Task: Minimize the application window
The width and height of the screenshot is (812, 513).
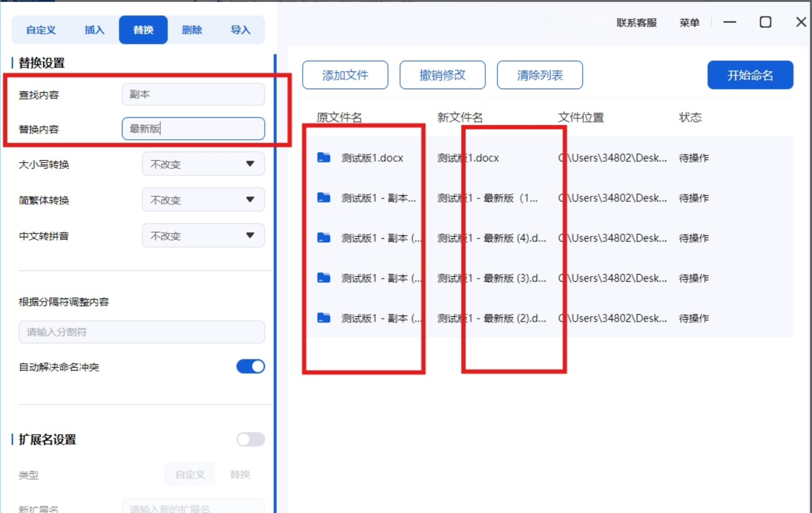Action: click(730, 22)
